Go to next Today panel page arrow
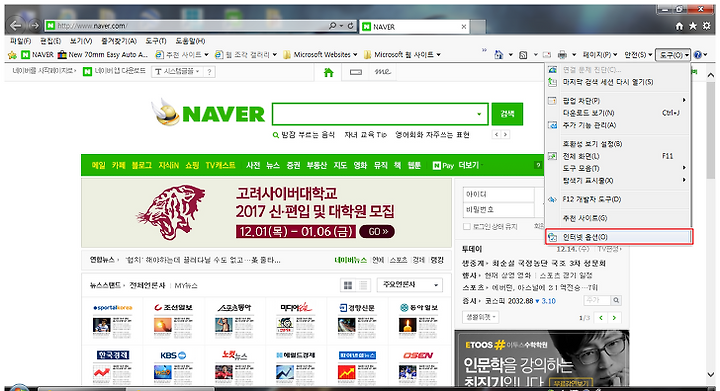 coord(614,317)
